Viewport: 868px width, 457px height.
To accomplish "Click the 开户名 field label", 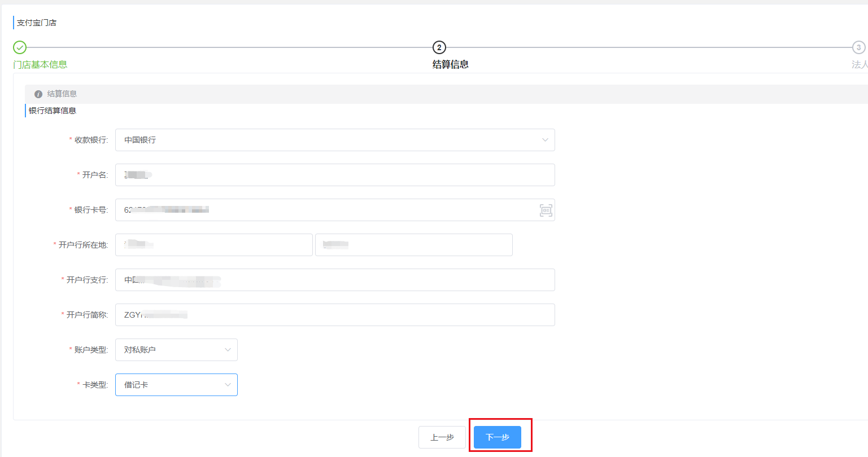I will click(95, 175).
